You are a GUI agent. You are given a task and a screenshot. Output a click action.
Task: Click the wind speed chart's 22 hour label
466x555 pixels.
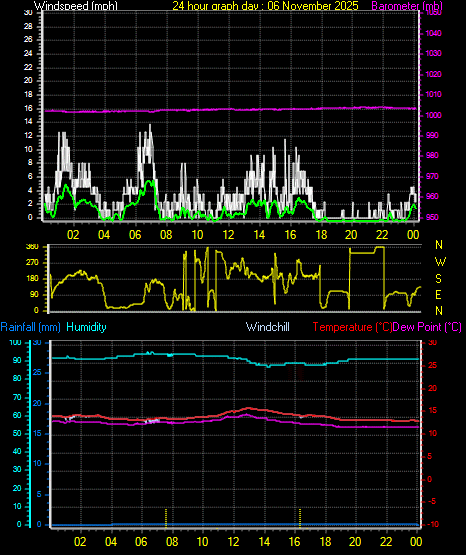tap(382, 235)
